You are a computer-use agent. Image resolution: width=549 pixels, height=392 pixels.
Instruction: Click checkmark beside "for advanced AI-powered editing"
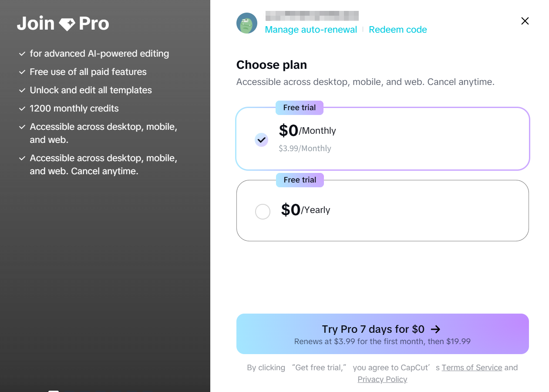[22, 54]
